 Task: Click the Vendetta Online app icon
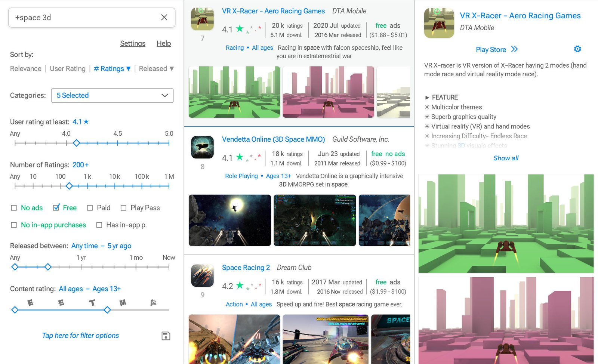click(x=202, y=147)
